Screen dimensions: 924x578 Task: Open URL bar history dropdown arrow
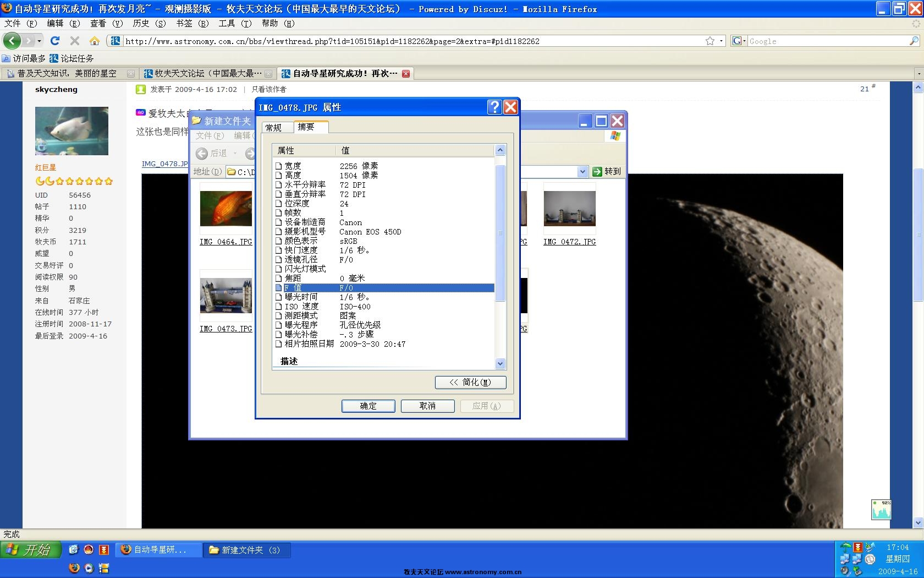(721, 41)
